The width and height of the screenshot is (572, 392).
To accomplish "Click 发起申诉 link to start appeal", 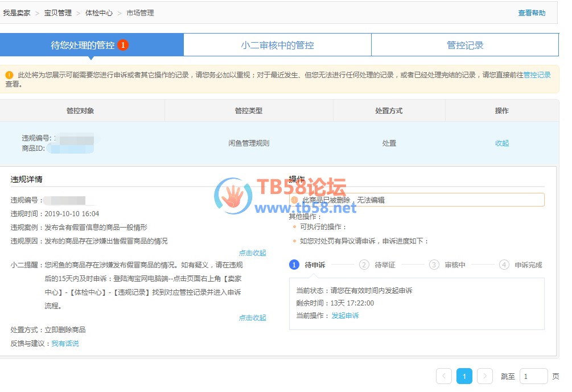I will [x=345, y=316].
